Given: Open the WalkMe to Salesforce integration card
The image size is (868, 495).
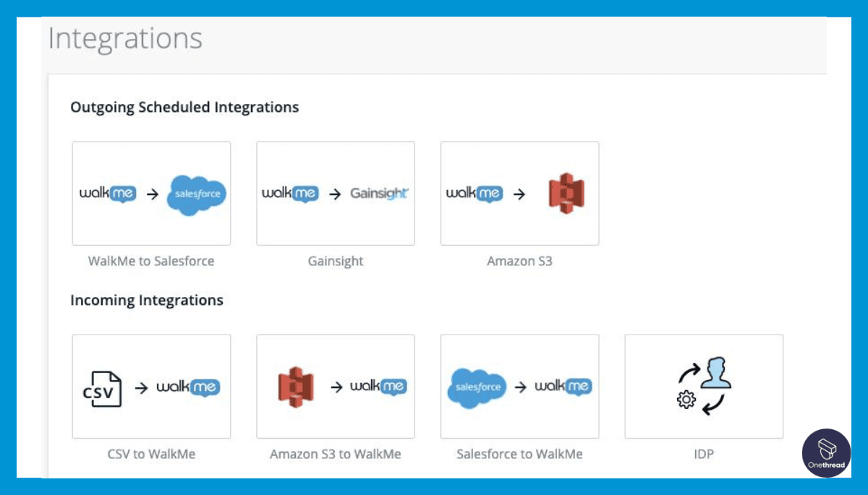Looking at the screenshot, I should [x=151, y=193].
